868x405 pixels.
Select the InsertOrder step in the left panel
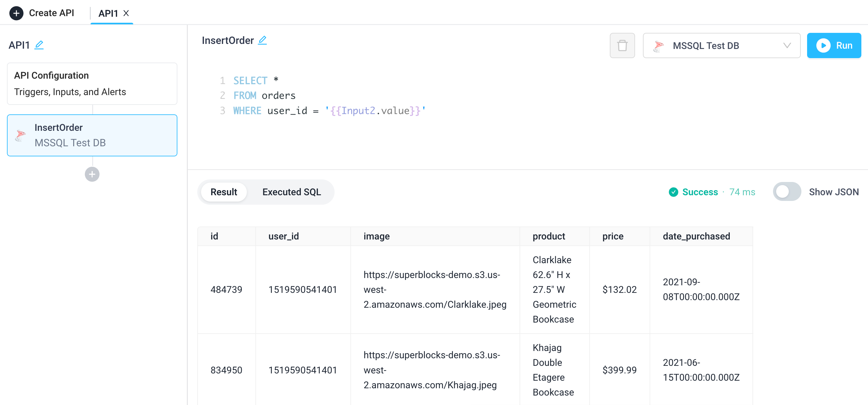pos(92,135)
